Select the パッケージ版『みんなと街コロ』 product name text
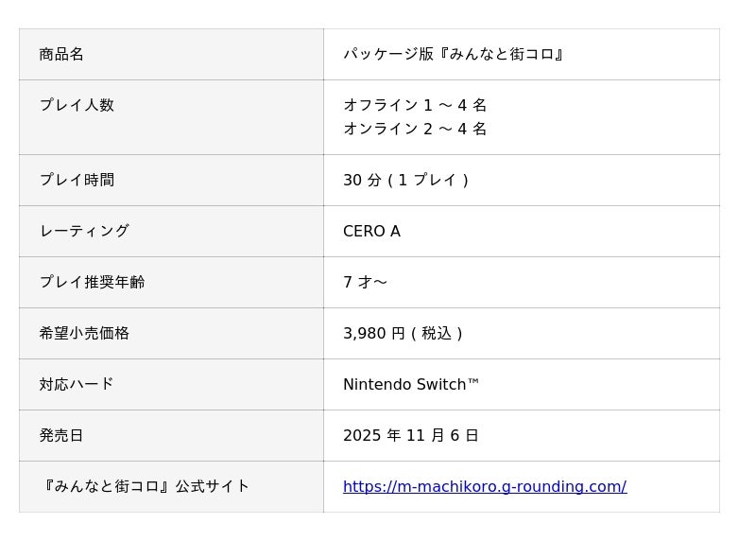The width and height of the screenshot is (756, 541). click(x=454, y=55)
